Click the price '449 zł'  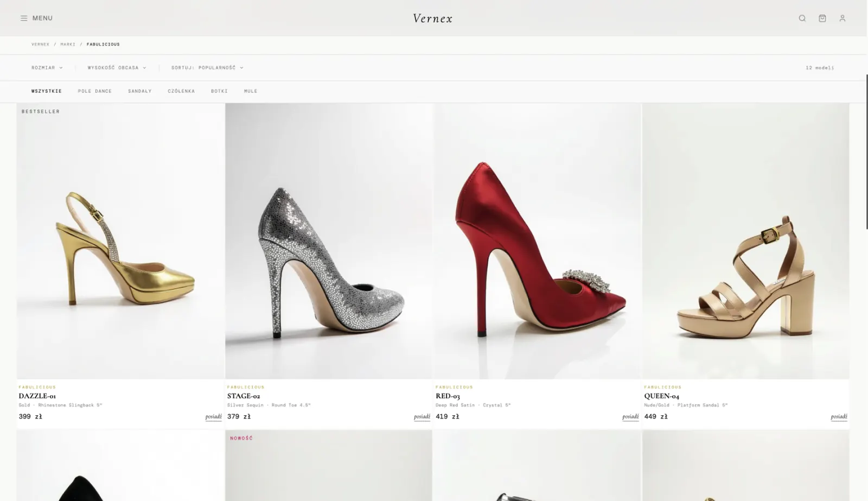[656, 417]
